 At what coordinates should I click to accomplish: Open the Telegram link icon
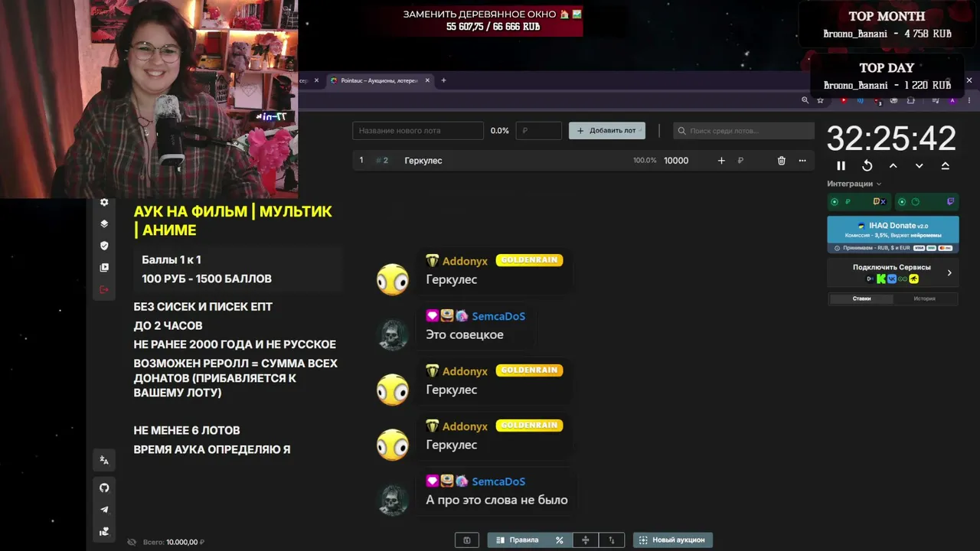(x=104, y=510)
